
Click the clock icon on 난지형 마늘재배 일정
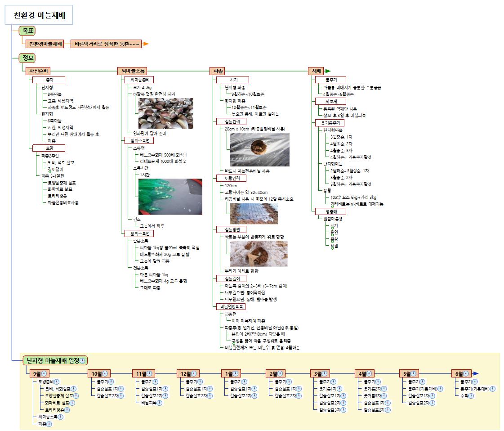pos(83,360)
